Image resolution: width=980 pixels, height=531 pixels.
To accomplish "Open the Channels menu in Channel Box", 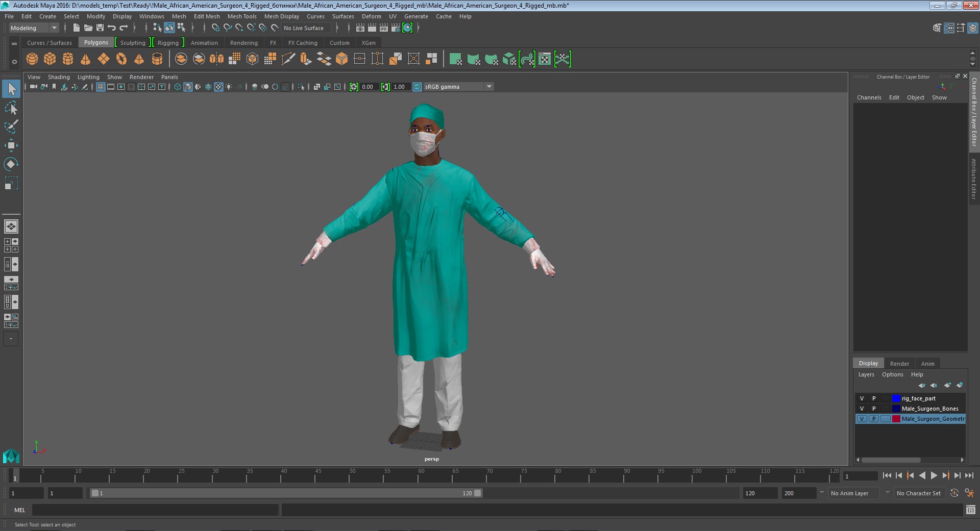I will pyautogui.click(x=869, y=97).
